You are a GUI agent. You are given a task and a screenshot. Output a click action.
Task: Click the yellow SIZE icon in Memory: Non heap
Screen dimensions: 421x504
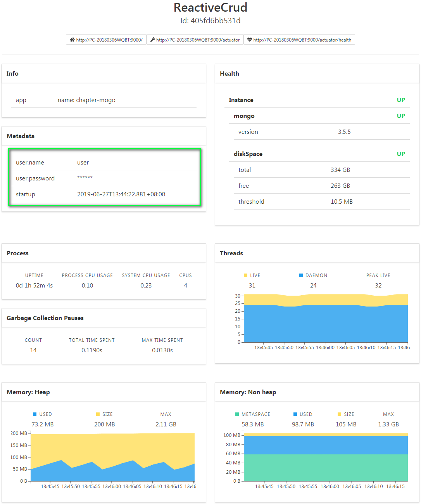click(x=338, y=414)
